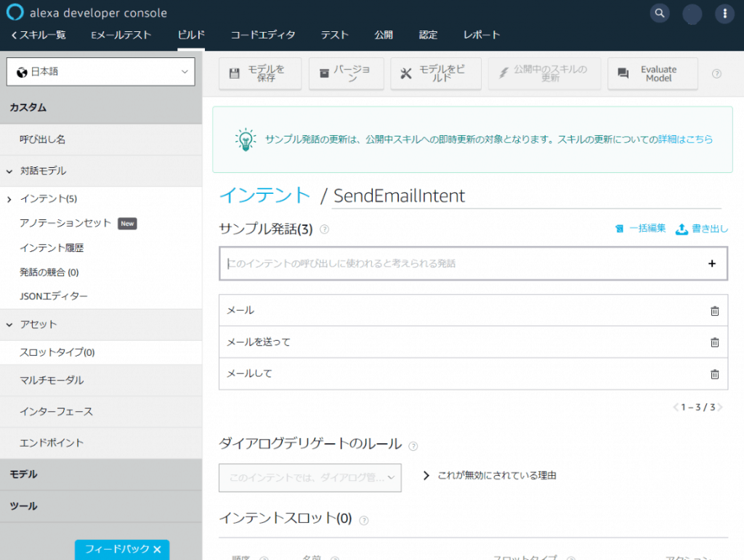The width and height of the screenshot is (744, 560).
Task: Open the dialog delegate rule dropdown
Action: coord(310,477)
